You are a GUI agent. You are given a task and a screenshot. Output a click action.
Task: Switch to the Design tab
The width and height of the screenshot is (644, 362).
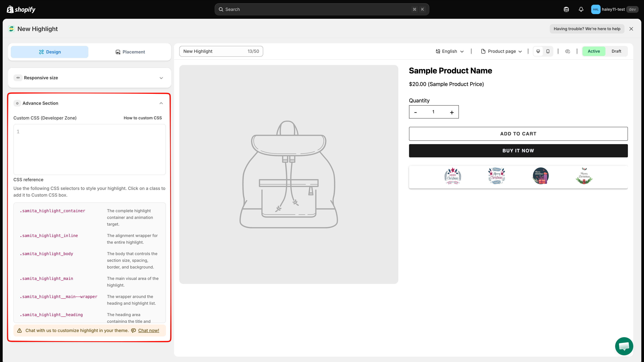49,52
